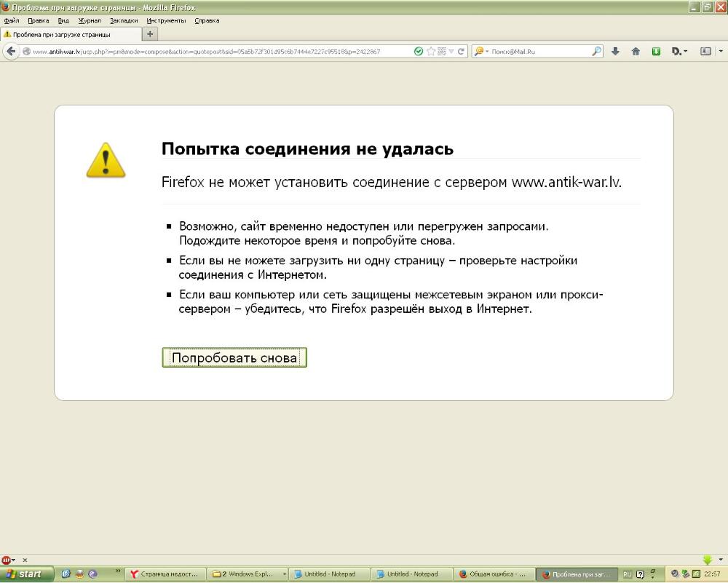
Task: Bookmark this page with the star icon
Action: pos(431,52)
